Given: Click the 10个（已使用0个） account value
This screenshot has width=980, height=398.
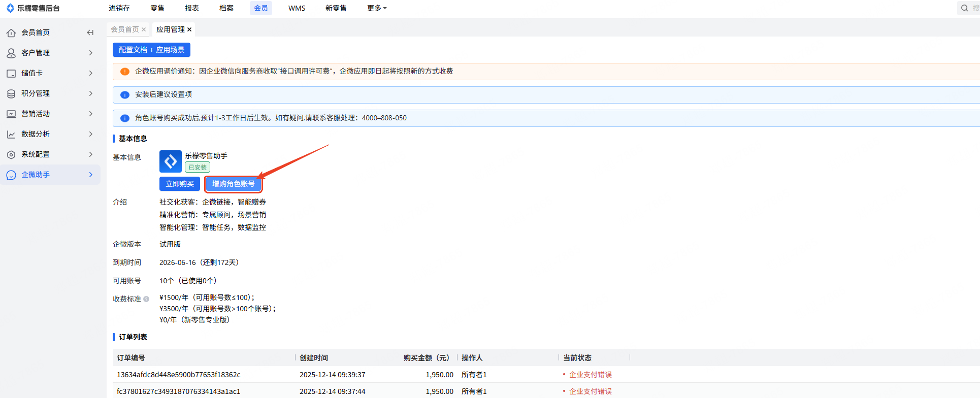Looking at the screenshot, I should (x=190, y=281).
